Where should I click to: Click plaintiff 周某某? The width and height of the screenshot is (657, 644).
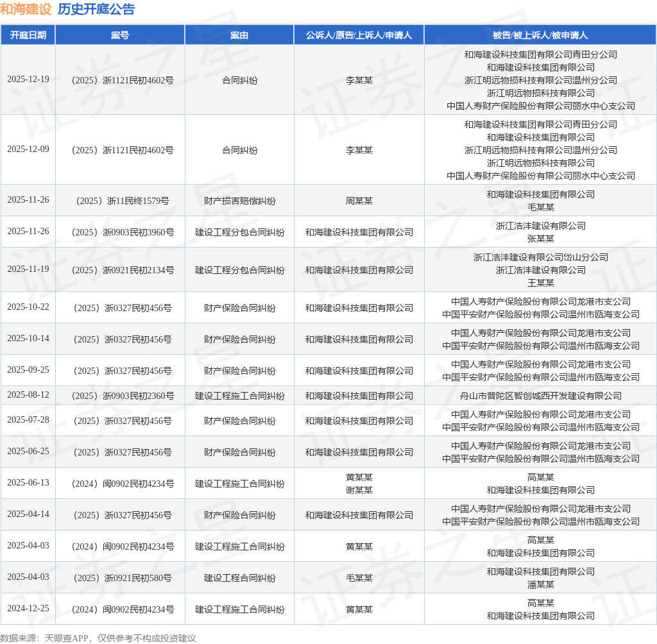(x=359, y=201)
